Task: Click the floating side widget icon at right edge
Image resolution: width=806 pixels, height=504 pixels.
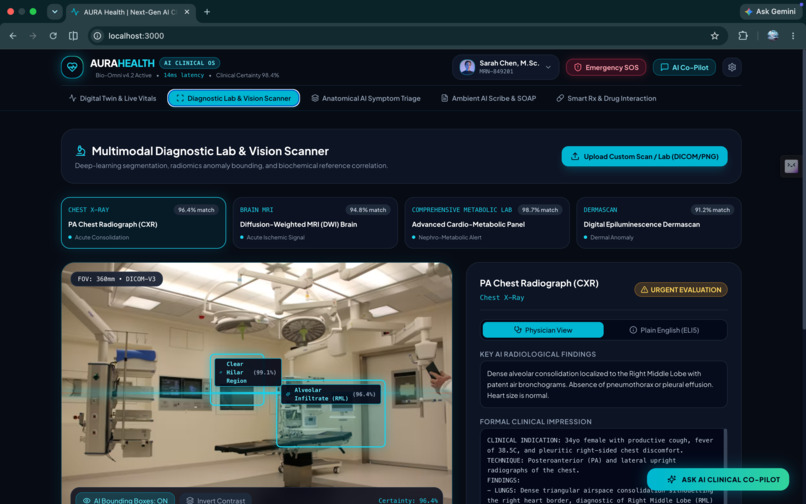Action: [791, 166]
